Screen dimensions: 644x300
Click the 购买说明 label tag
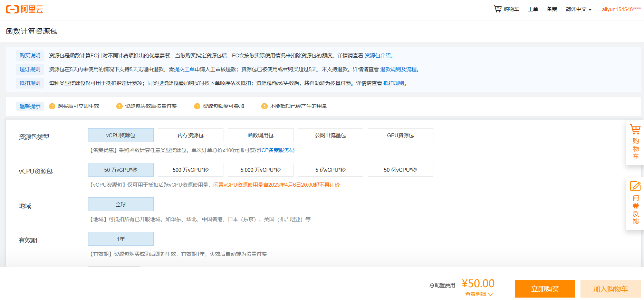[x=30, y=56]
